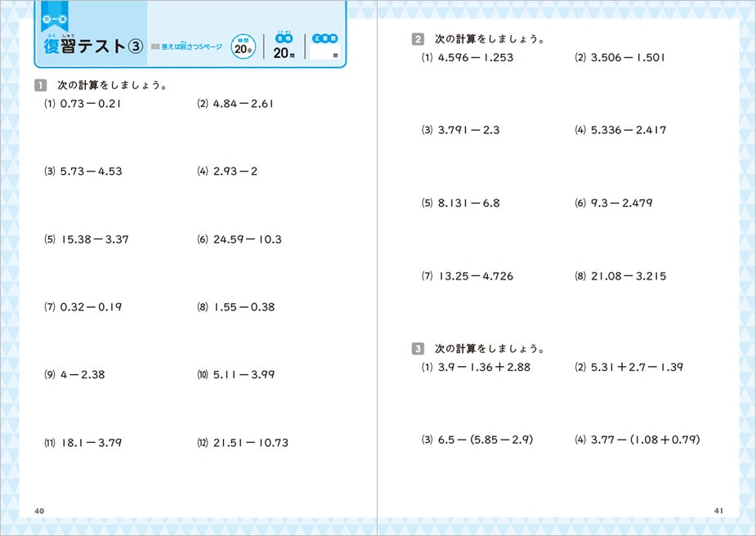Click section 1 heading 次の計算をしましょう
Image resolution: width=756 pixels, height=536 pixels.
112,85
